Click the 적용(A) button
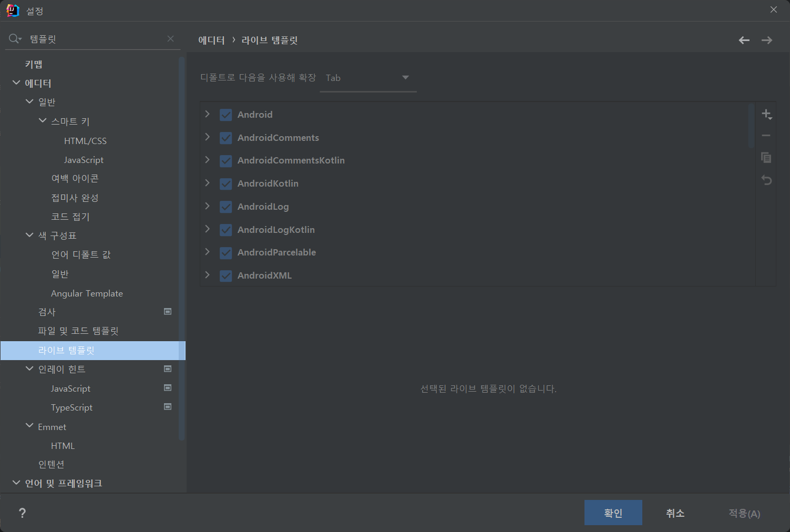 pyautogui.click(x=744, y=513)
